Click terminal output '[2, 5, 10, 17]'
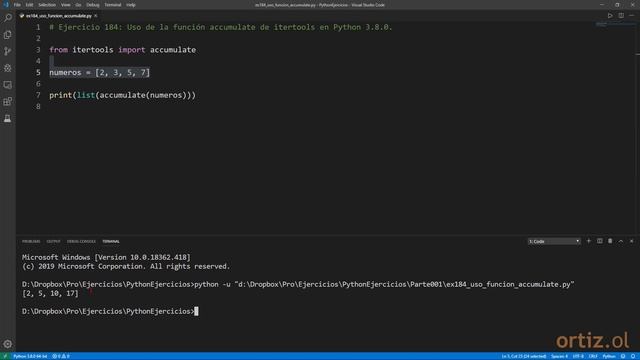This screenshot has width=640, height=360. pos(50,293)
